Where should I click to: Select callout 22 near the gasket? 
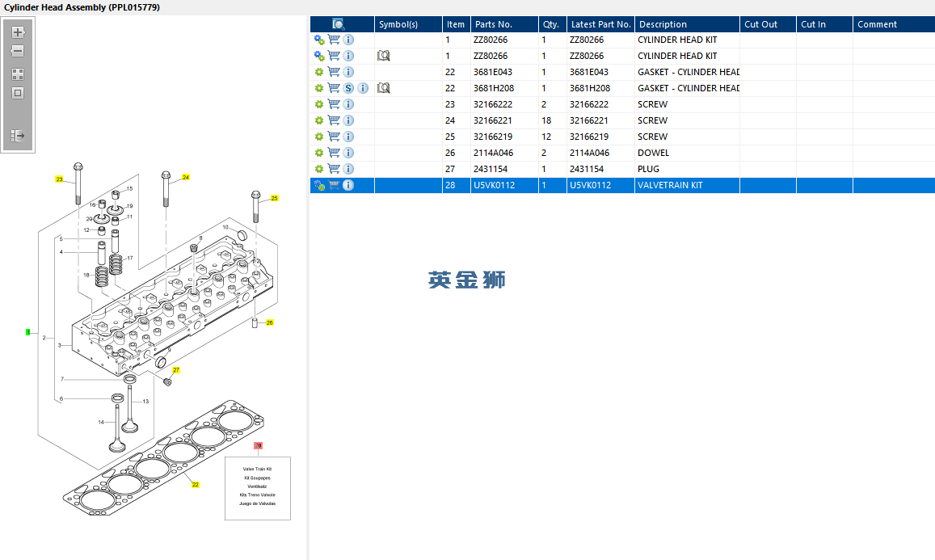(x=195, y=485)
